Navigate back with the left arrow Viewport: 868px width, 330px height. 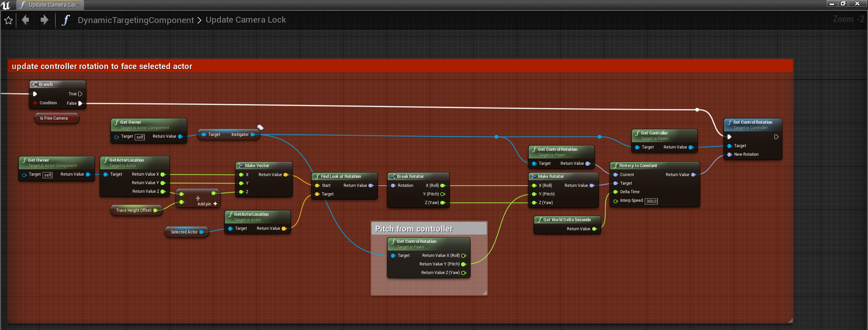[26, 20]
